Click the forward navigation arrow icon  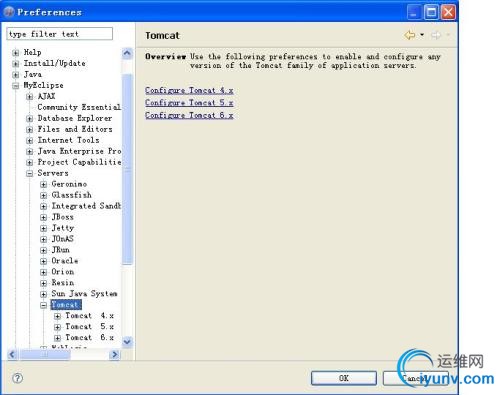click(436, 35)
